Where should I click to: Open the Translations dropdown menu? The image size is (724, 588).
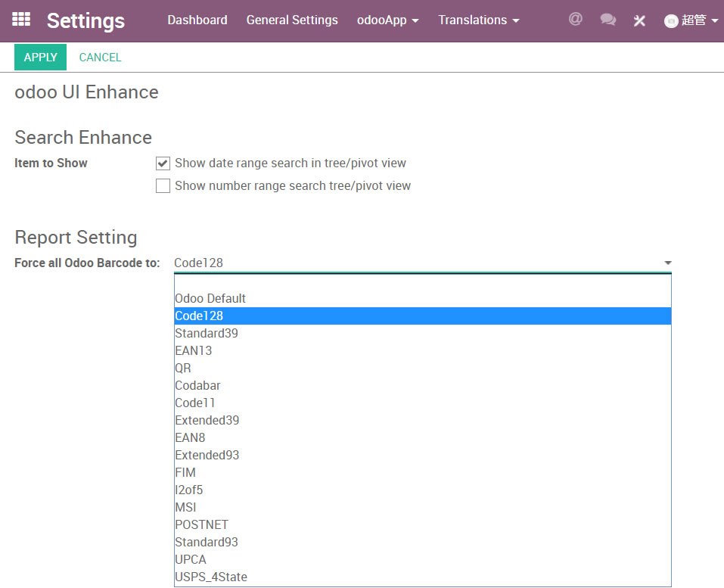(478, 20)
